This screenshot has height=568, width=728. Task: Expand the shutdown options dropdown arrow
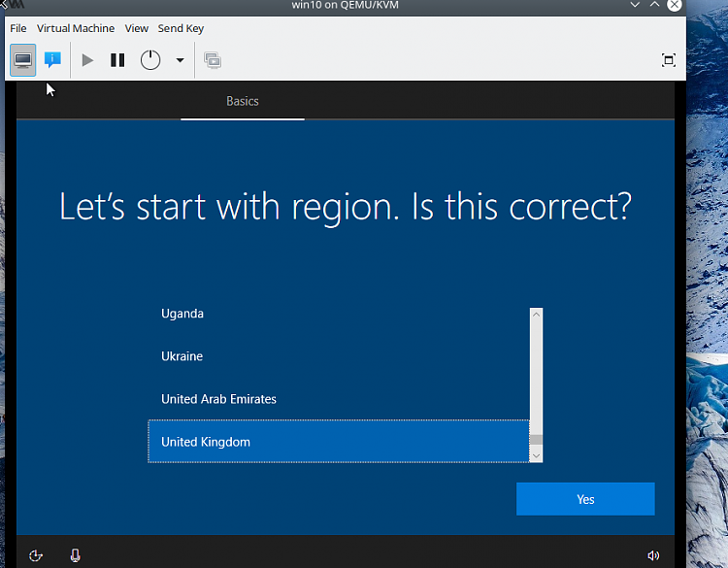(180, 60)
